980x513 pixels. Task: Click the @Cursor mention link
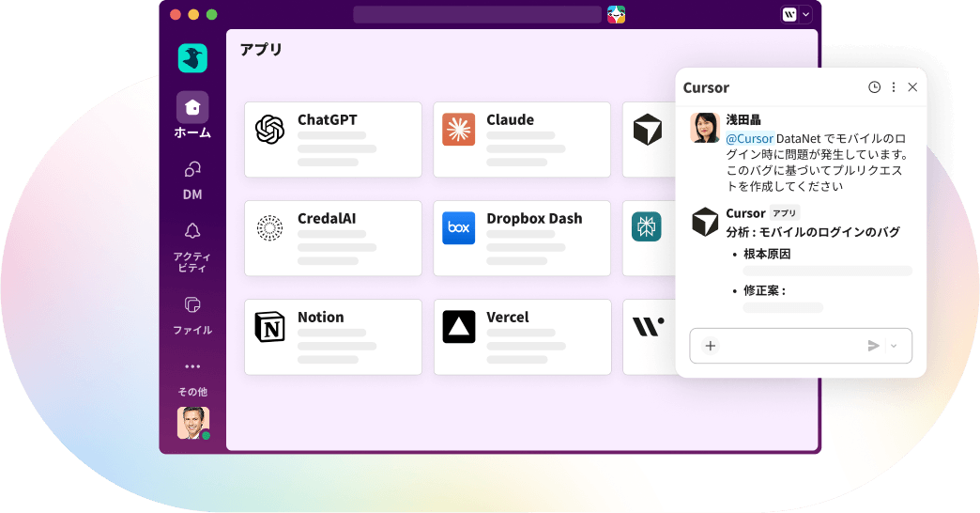(749, 138)
